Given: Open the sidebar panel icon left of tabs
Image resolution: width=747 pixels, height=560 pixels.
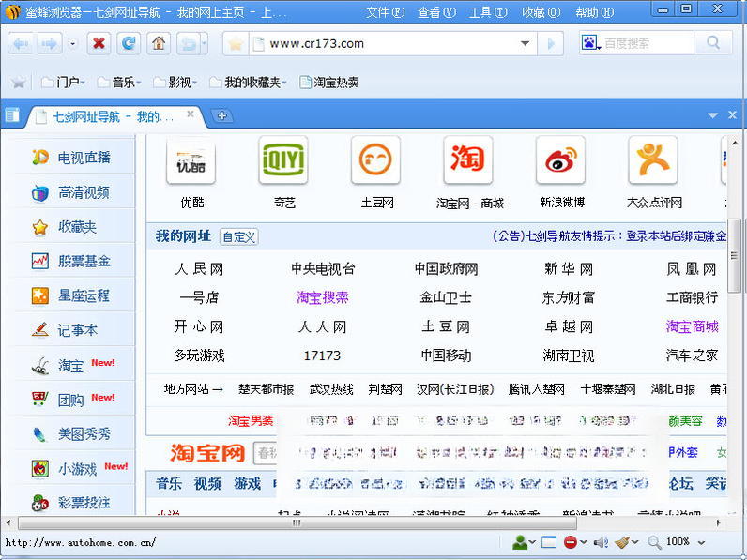Looking at the screenshot, I should coord(12,114).
